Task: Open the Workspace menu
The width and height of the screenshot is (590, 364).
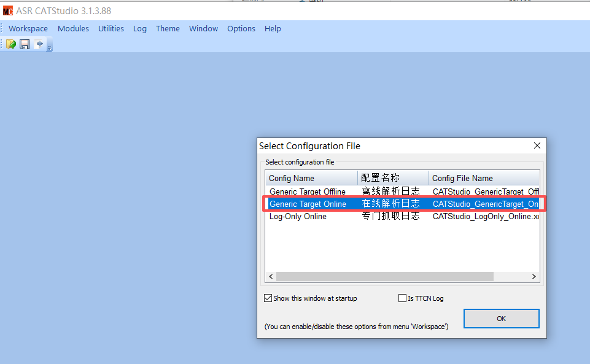Action: (28, 29)
